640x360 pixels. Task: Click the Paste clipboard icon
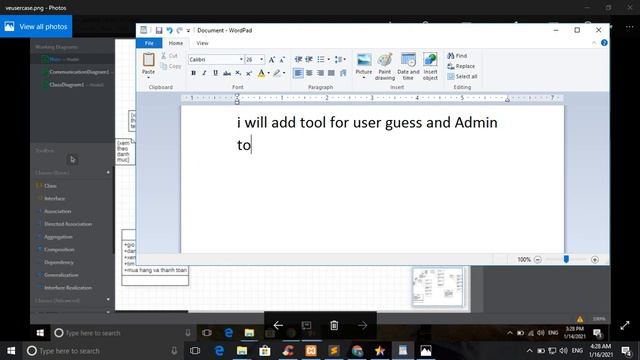coord(149,60)
